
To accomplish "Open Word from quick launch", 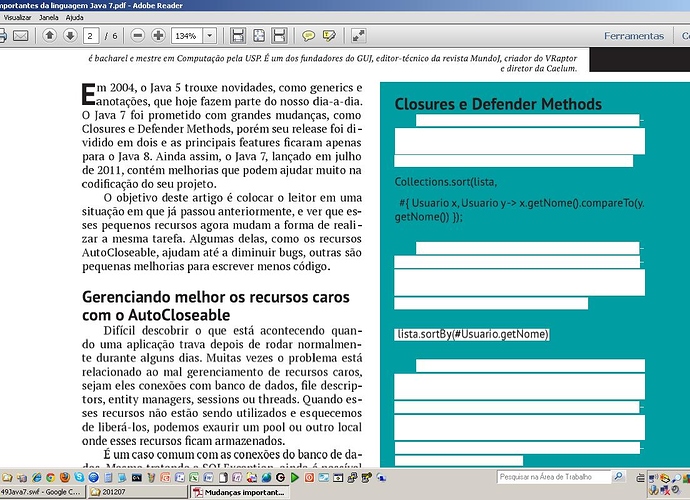I will coord(208,478).
